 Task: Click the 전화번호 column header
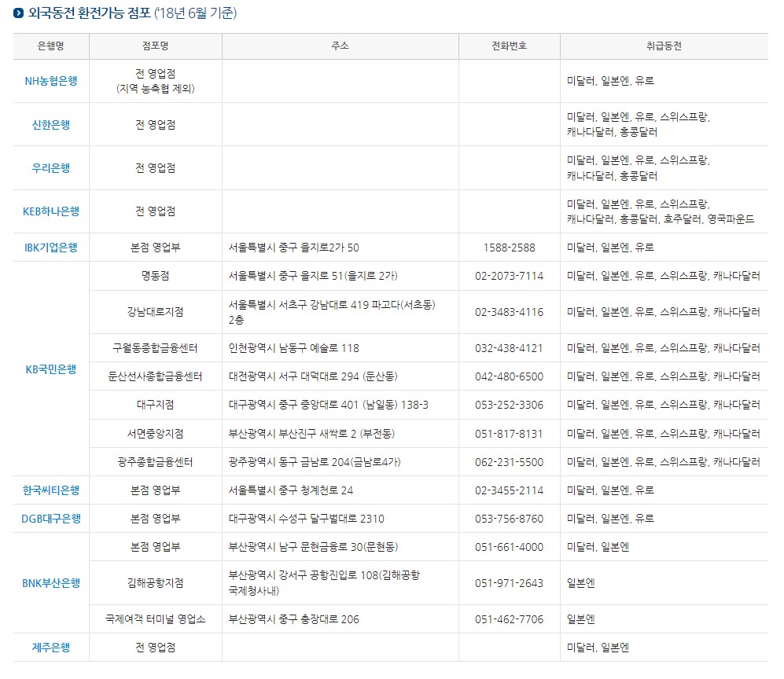509,46
